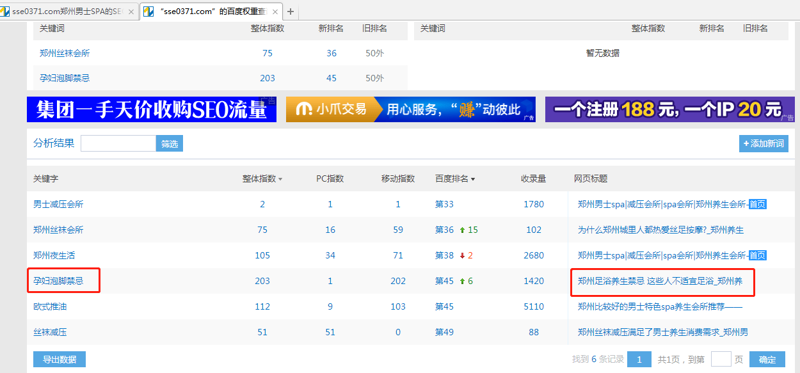Click the +添加新词 button
Image resolution: width=800 pixels, height=373 pixels.
tap(763, 143)
